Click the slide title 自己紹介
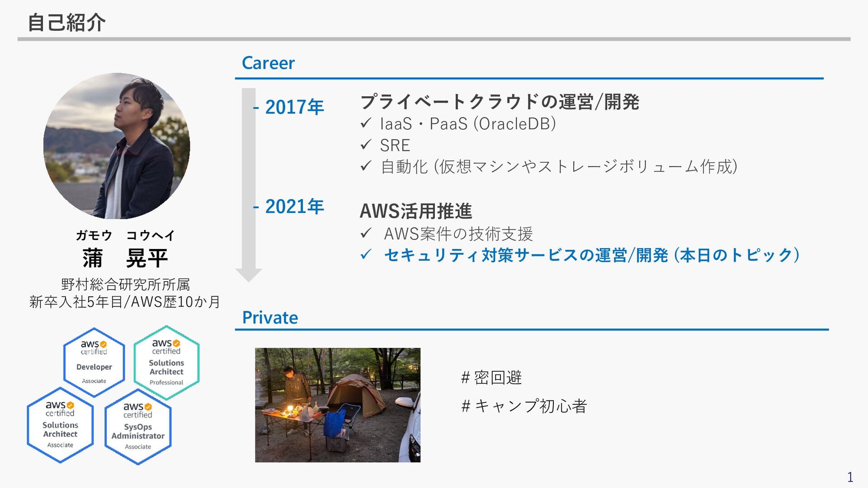Viewport: 868px width, 488px height. pyautogui.click(x=67, y=22)
